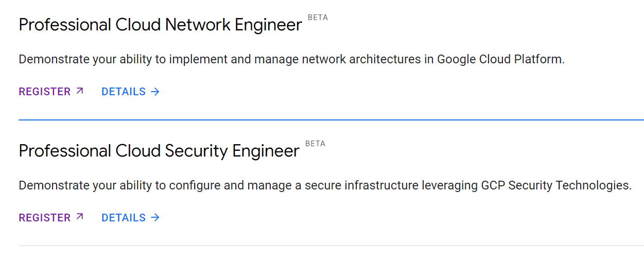Register for the Professional Cloud Security Engineer exam
Viewport: 644px width, 260px height.
45,218
